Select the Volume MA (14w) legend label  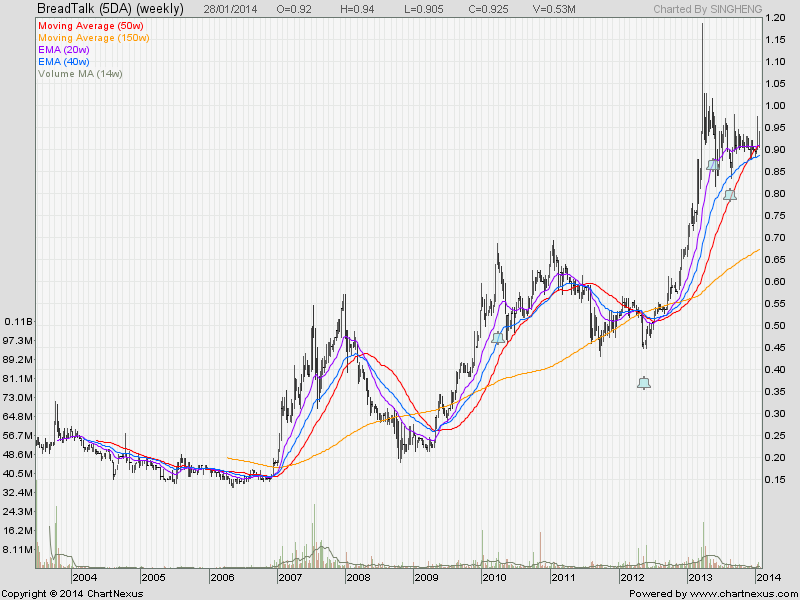(81, 73)
